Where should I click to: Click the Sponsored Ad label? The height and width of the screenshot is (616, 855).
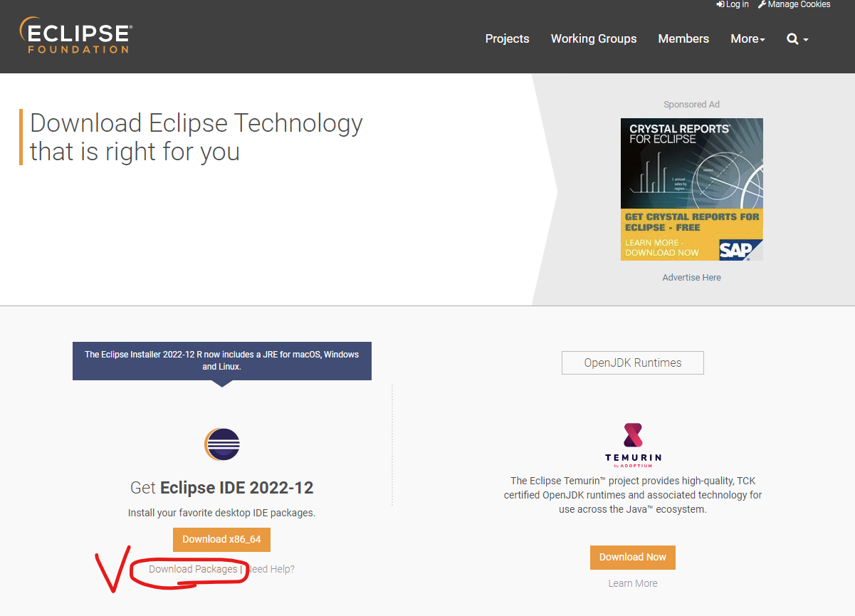[x=691, y=105]
